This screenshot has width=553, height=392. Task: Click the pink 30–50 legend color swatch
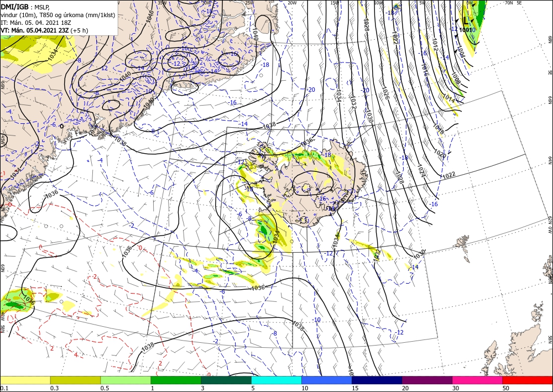(x=478, y=380)
